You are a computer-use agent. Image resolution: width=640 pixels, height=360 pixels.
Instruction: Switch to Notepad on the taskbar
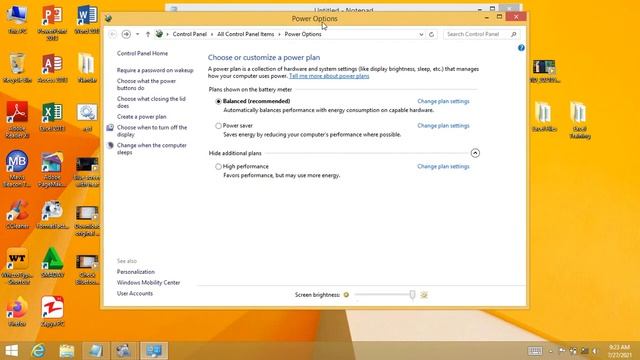click(x=96, y=351)
